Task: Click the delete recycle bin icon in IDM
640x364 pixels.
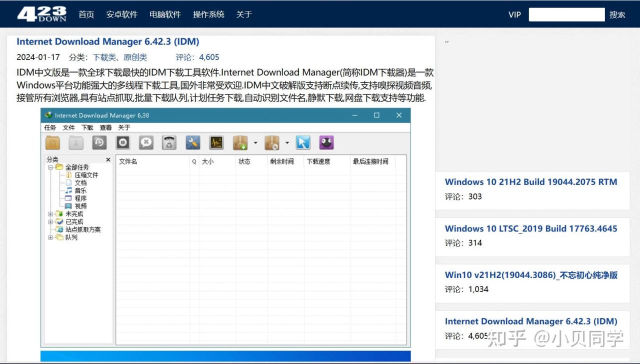Action: point(169,143)
